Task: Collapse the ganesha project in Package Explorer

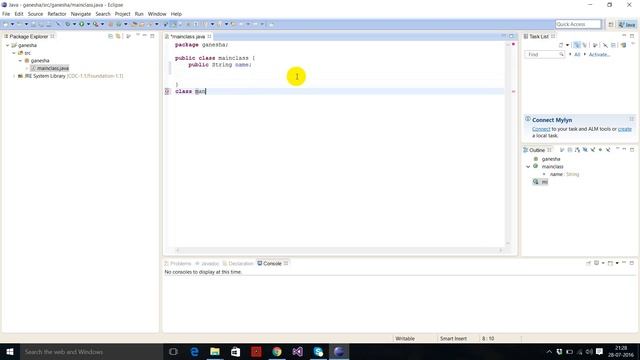Action: 7,45
